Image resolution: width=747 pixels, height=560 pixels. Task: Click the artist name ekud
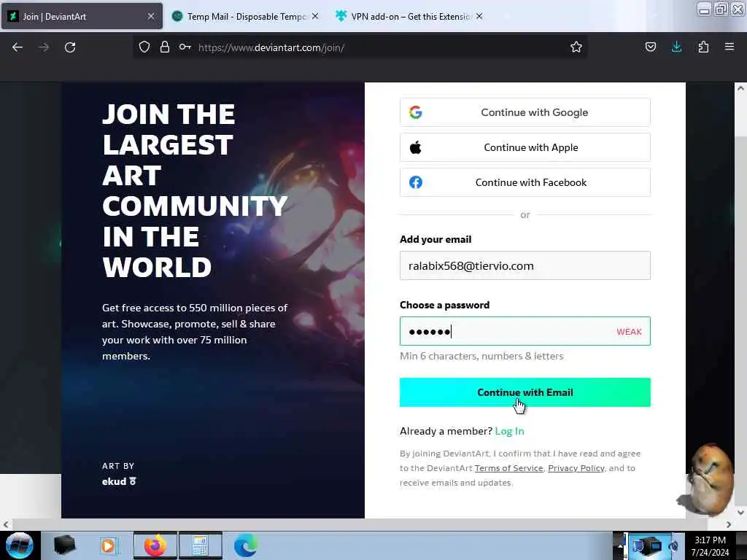[114, 481]
